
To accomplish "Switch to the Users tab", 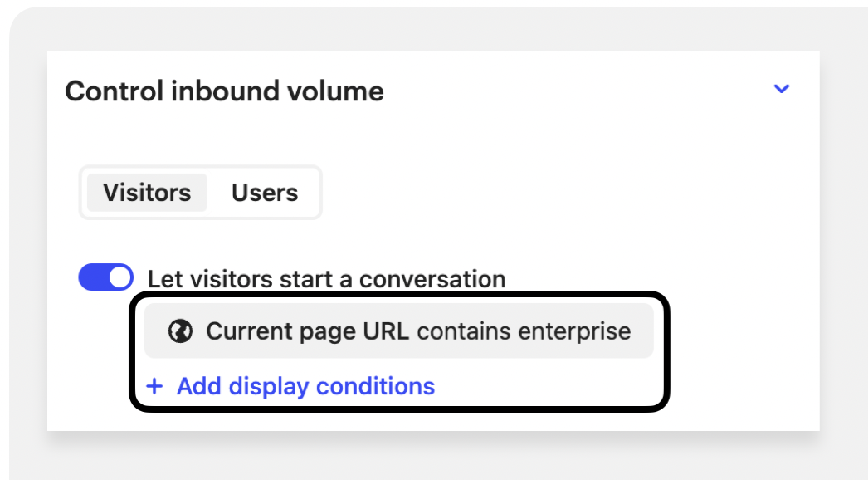I will 264,193.
